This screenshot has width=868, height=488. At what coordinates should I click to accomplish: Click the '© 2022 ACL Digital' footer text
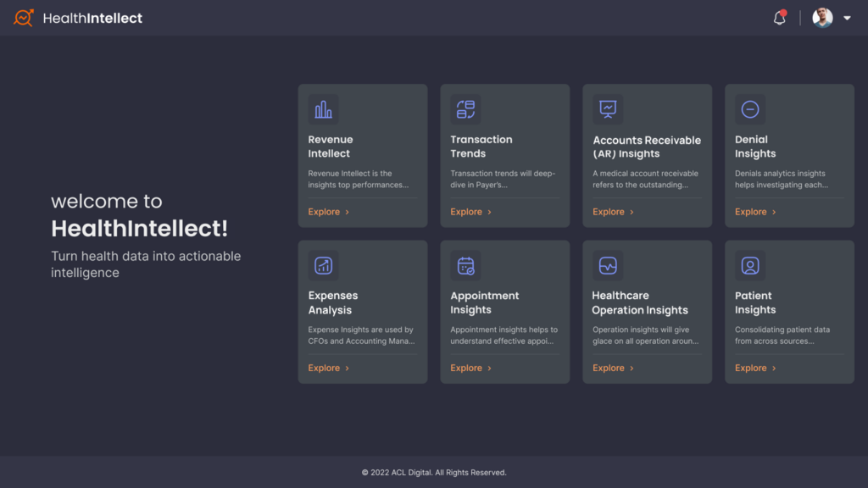(434, 473)
